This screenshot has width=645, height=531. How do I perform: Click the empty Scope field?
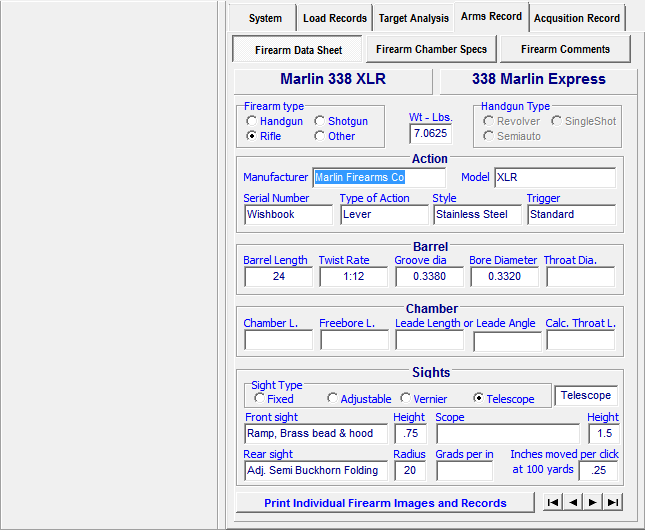click(x=508, y=434)
